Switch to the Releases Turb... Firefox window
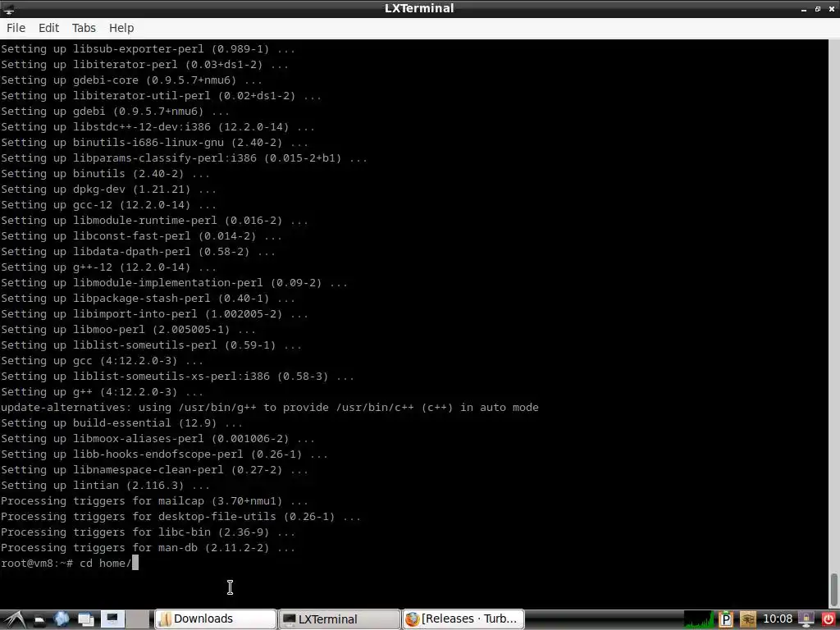This screenshot has height=630, width=840. (463, 619)
